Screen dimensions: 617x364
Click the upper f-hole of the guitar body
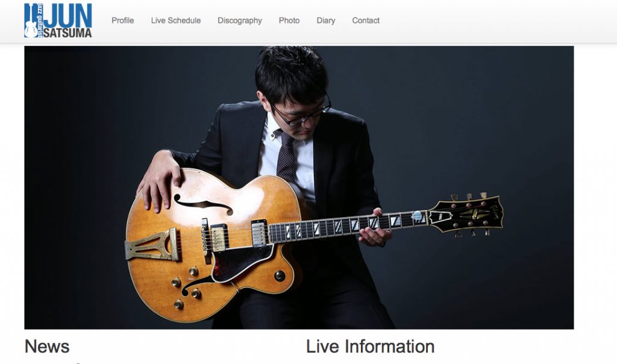pos(202,205)
